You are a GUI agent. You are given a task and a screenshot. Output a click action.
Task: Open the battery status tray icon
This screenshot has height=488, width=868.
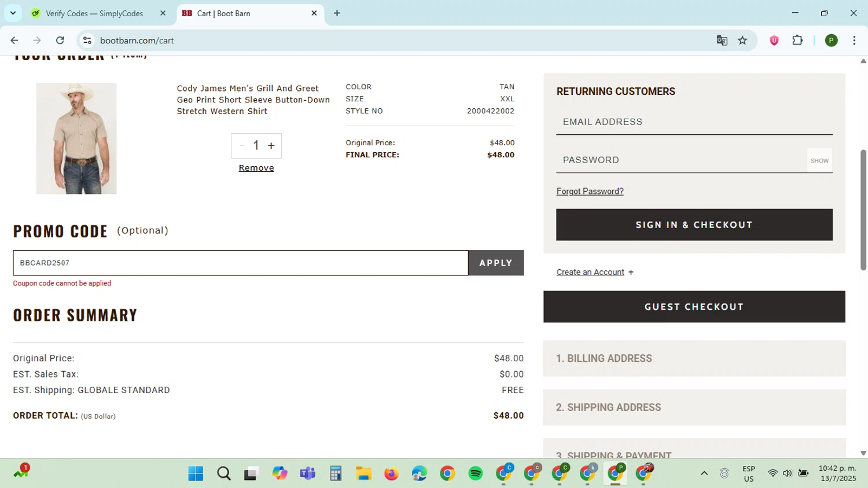(803, 474)
